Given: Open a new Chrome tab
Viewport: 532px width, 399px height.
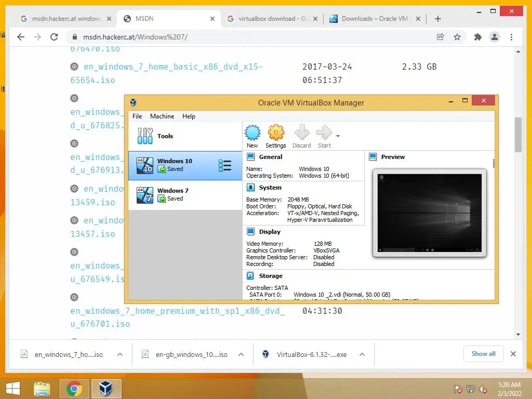Looking at the screenshot, I should (437, 19).
